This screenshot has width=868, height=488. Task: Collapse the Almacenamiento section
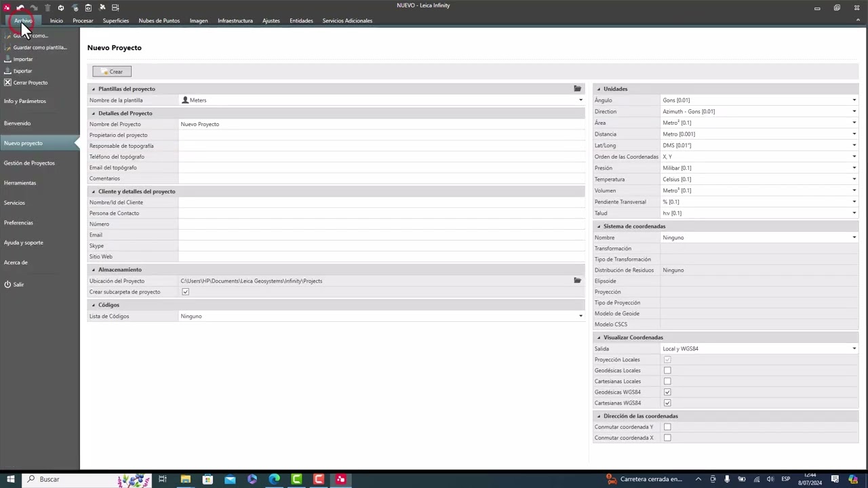click(x=94, y=270)
